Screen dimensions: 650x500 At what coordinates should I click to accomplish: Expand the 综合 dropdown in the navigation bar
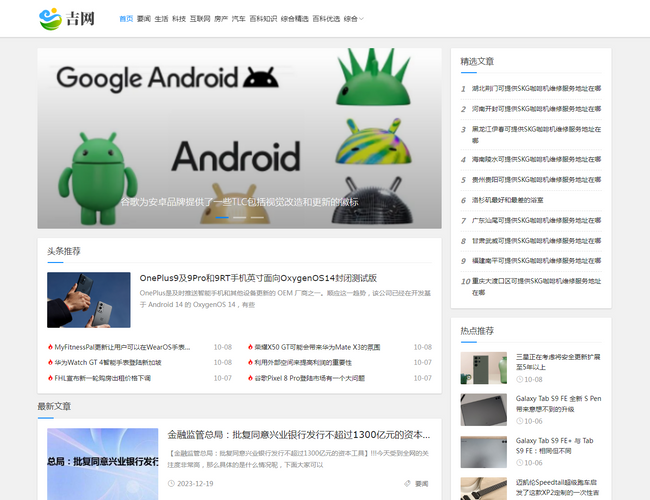click(353, 19)
